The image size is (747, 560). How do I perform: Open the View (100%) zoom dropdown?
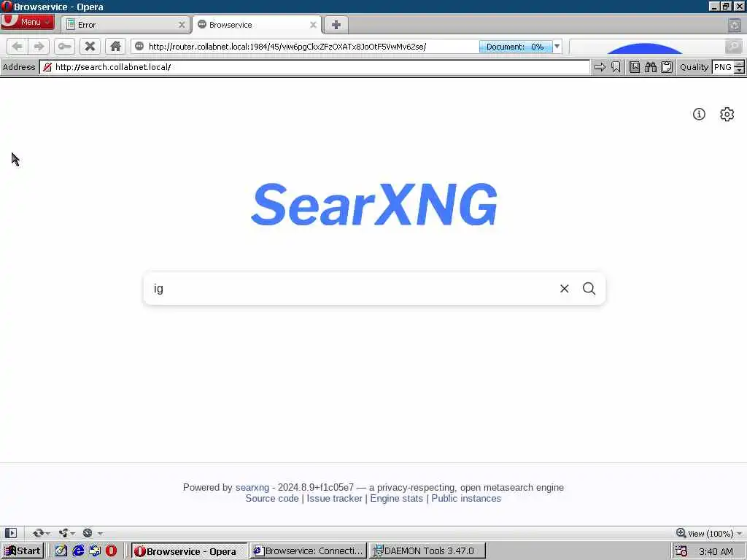[715, 533]
